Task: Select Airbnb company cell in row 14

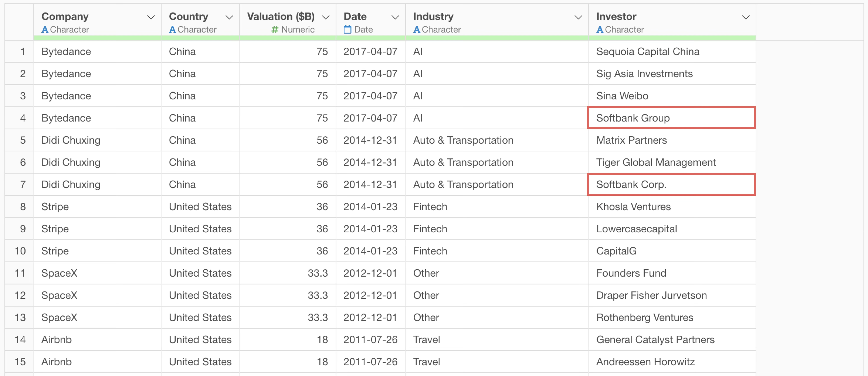Action: tap(97, 340)
